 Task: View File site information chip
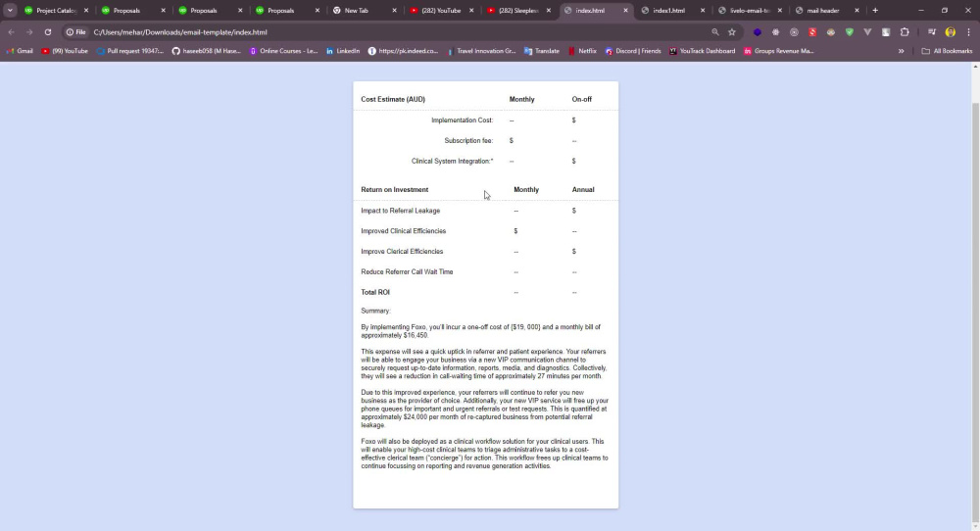point(76,32)
